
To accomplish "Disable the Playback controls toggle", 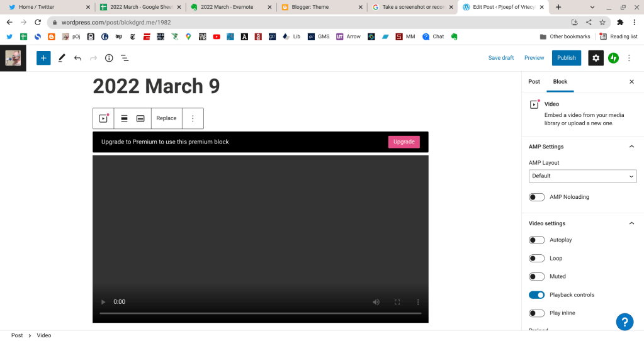I will click(536, 294).
